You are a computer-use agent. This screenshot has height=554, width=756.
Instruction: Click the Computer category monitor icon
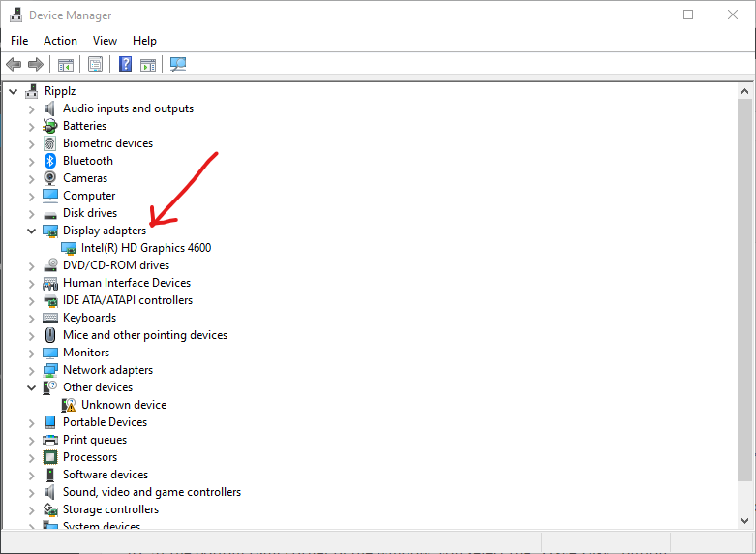tap(50, 196)
